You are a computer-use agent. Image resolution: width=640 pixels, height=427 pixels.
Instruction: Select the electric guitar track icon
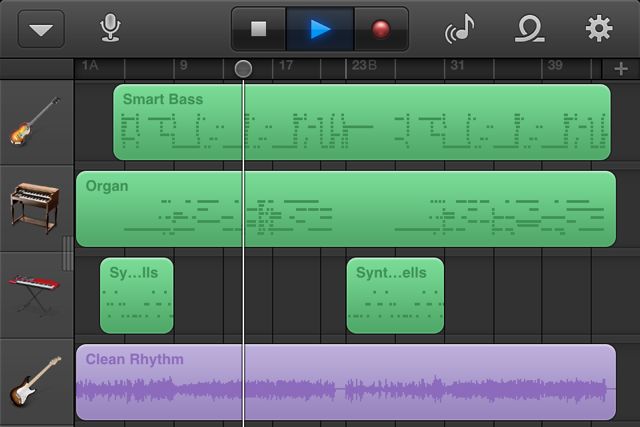pyautogui.click(x=35, y=381)
